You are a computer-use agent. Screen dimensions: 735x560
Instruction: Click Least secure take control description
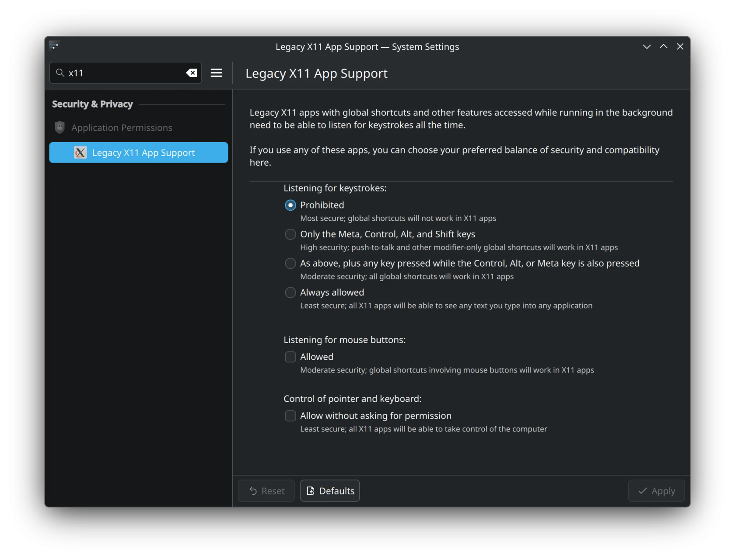423,429
